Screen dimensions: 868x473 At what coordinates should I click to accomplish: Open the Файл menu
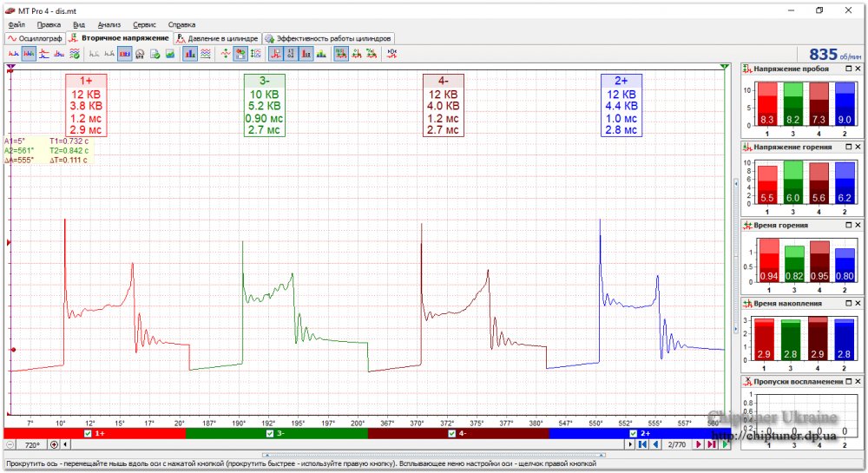point(16,24)
